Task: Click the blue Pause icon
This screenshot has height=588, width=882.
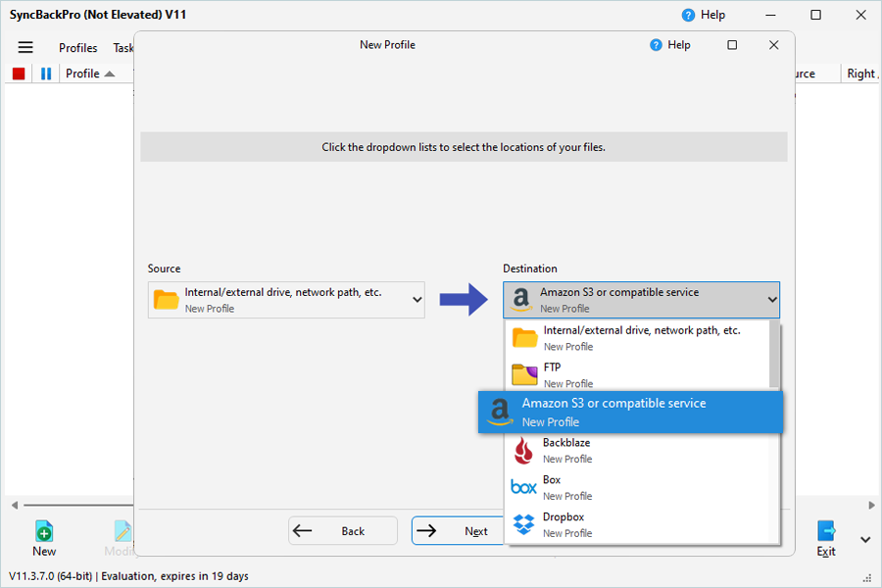Action: 46,73
